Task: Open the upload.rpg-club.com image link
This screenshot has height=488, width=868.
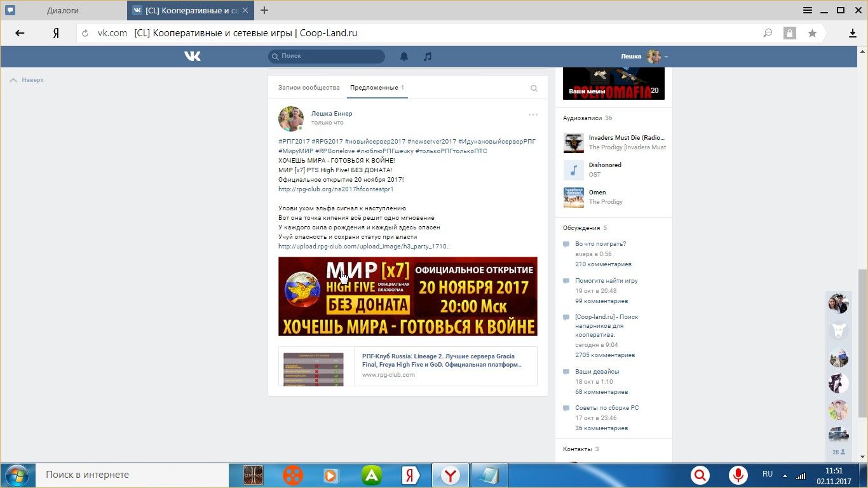Action: [364, 247]
